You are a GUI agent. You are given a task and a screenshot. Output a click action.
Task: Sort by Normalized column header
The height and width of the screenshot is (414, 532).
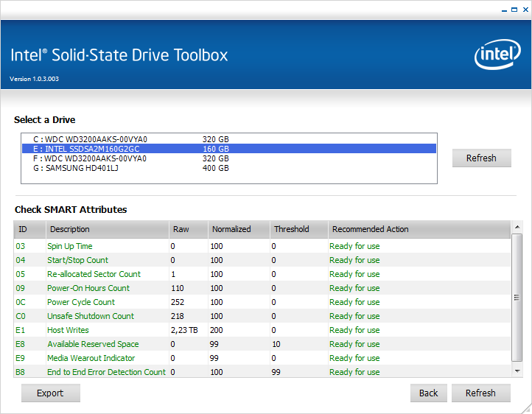[x=239, y=230]
